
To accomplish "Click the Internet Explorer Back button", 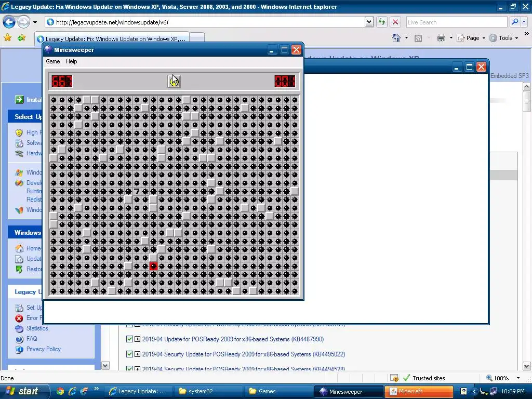I will coord(9,22).
